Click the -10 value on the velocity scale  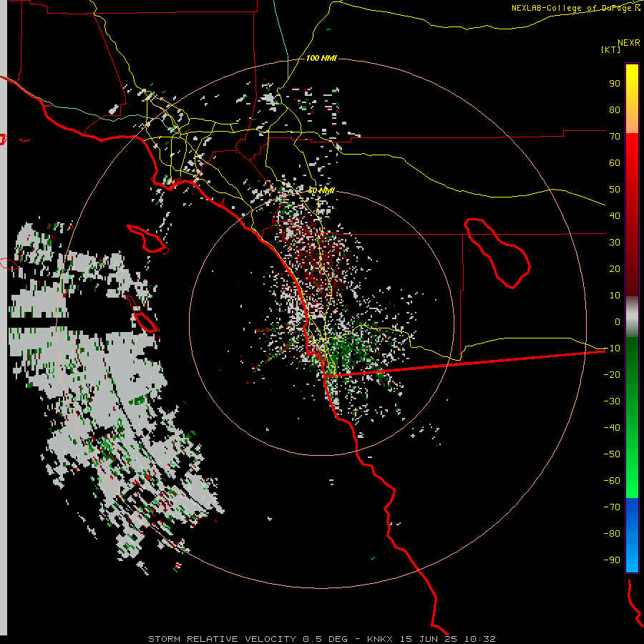pyautogui.click(x=612, y=348)
